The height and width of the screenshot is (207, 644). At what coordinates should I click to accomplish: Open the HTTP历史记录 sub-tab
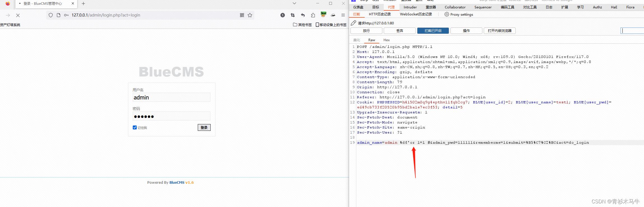tap(380, 14)
